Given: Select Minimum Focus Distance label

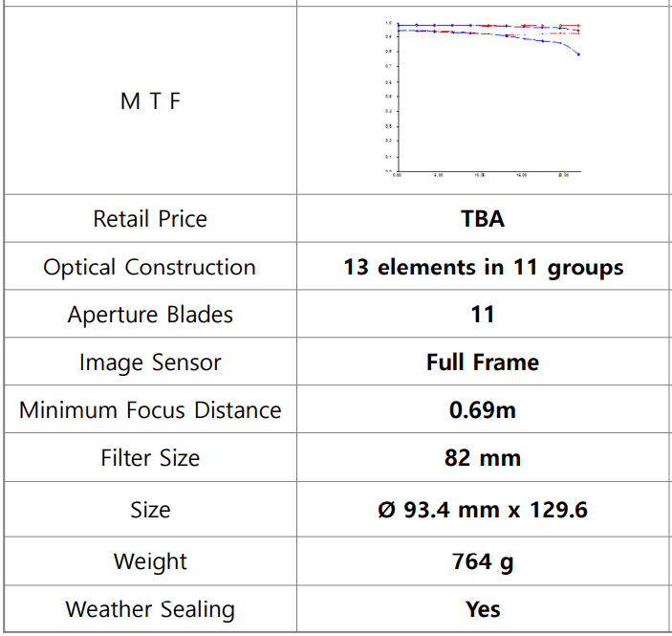Looking at the screenshot, I should (x=150, y=410).
